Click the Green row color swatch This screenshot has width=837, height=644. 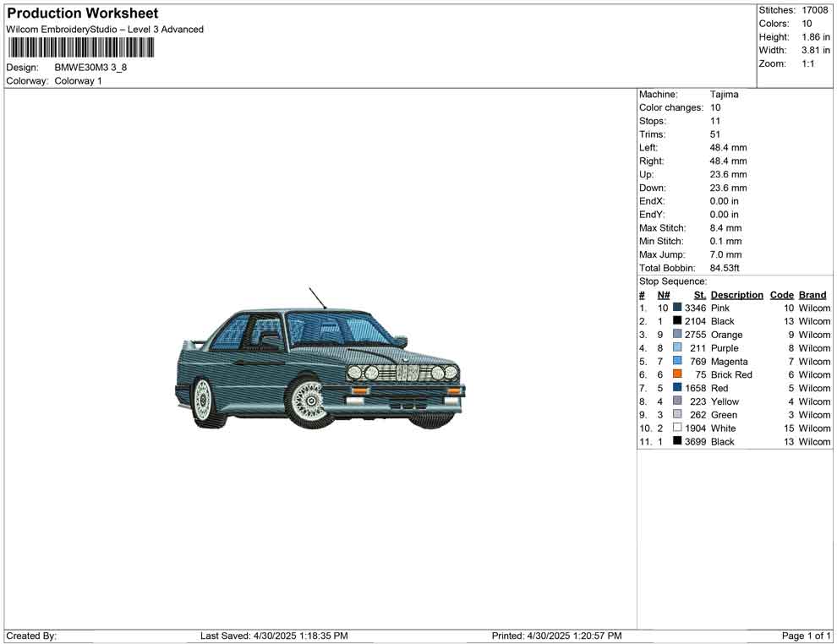point(677,415)
